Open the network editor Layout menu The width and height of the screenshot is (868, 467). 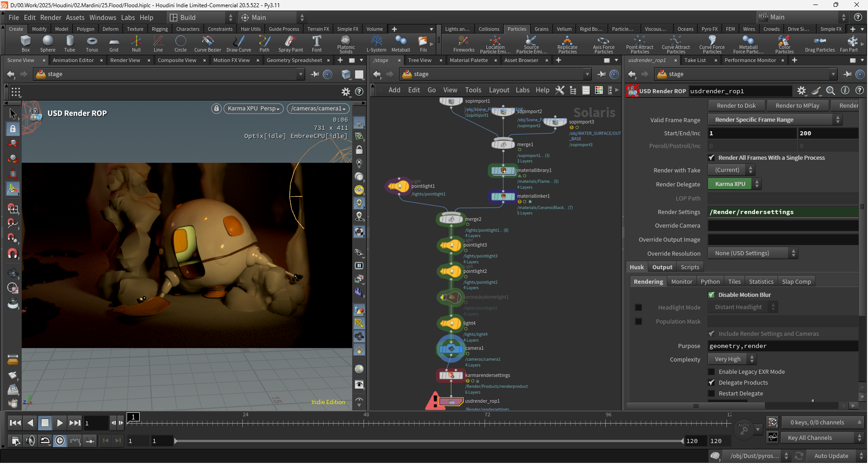(x=499, y=90)
